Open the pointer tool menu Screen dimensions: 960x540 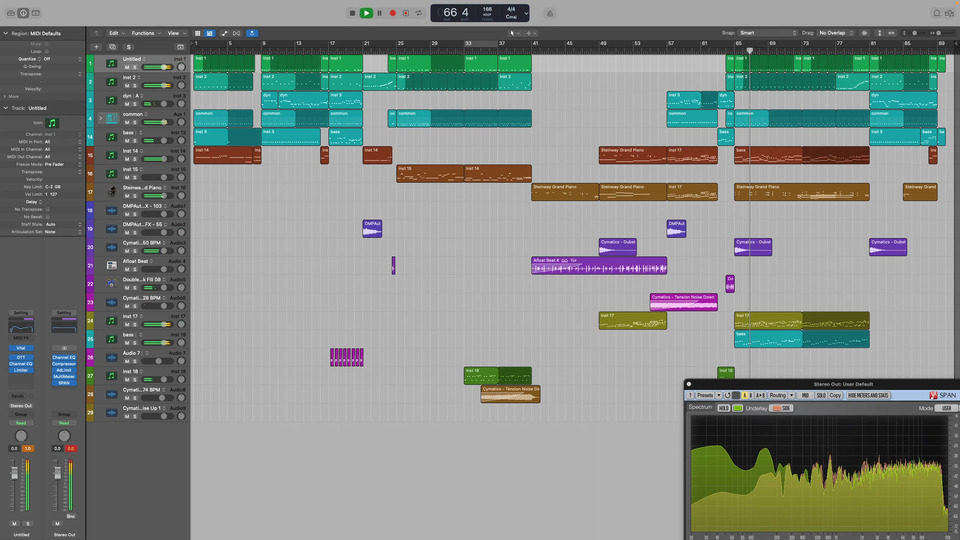click(514, 33)
